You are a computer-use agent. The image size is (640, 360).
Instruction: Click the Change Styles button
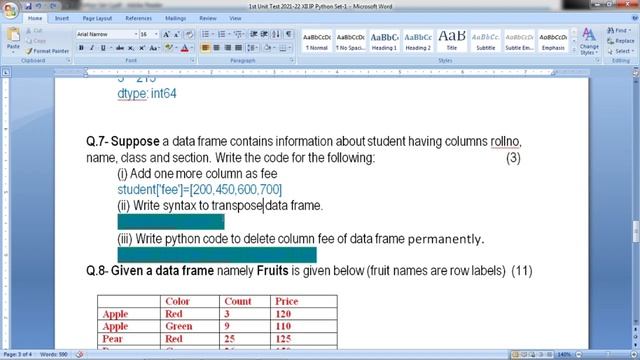pyautogui.click(x=589, y=41)
